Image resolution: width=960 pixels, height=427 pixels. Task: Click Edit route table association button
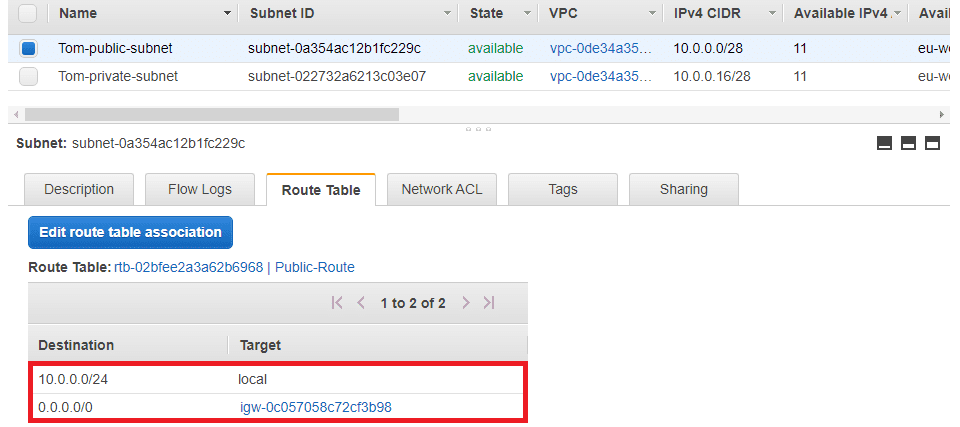[130, 232]
